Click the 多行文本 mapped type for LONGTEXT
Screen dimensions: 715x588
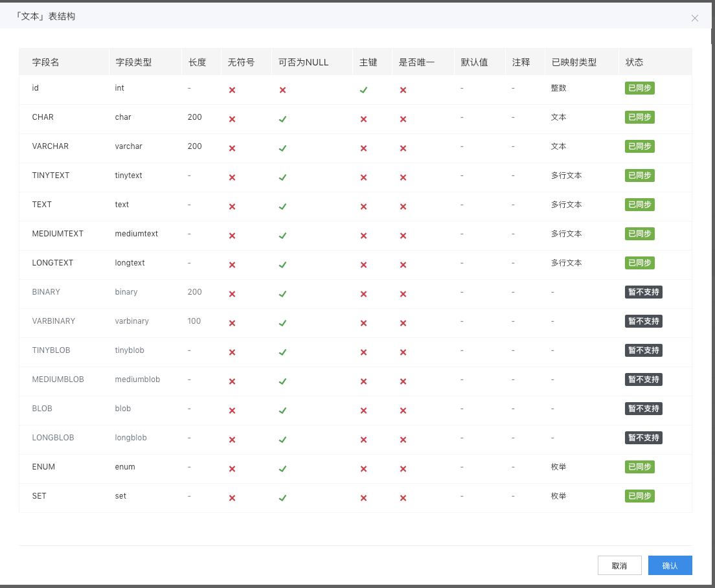566,263
